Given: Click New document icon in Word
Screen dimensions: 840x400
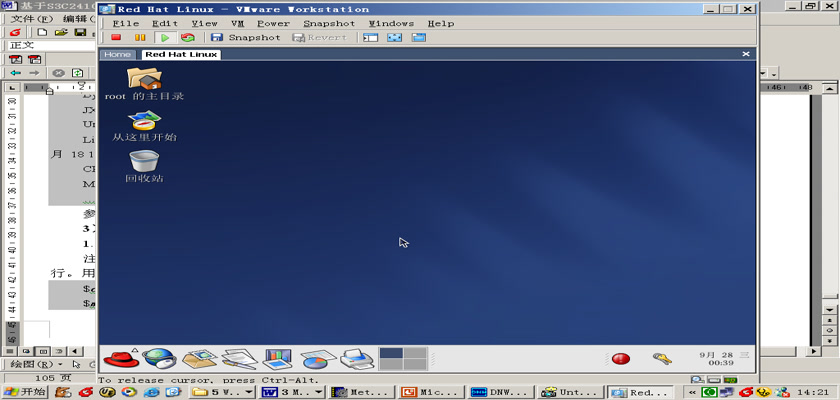Looking at the screenshot, I should tap(42, 33).
